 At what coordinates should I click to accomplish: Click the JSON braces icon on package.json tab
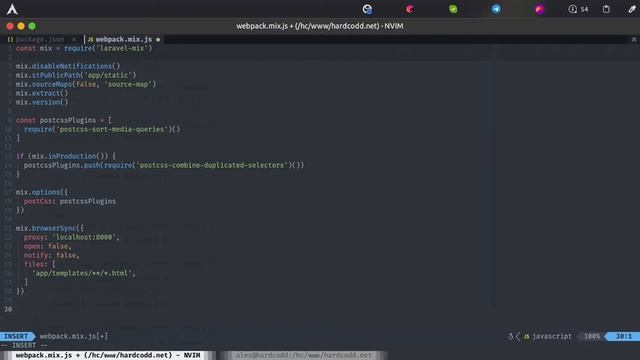pos(10,40)
